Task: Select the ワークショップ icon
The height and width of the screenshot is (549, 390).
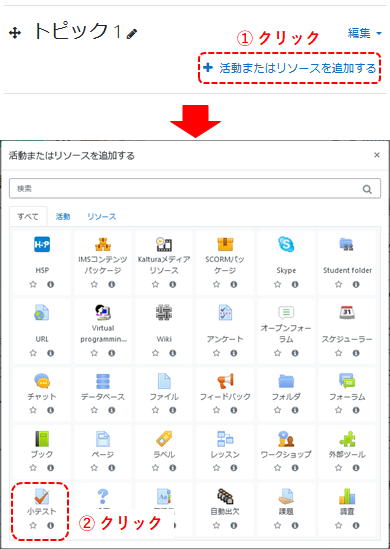Action: [286, 439]
